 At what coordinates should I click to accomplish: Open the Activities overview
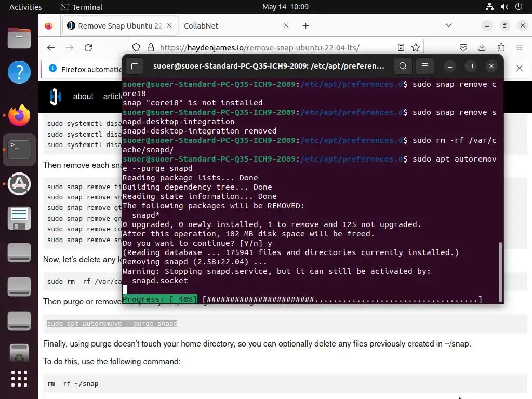click(x=25, y=7)
